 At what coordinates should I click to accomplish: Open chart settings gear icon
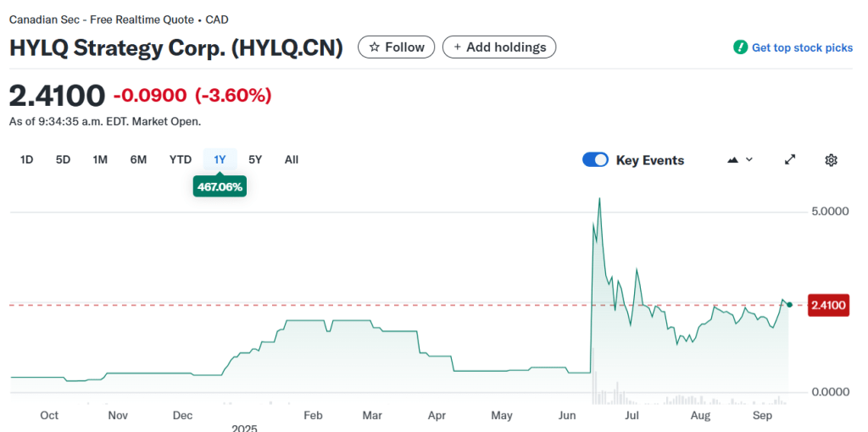[x=831, y=160]
